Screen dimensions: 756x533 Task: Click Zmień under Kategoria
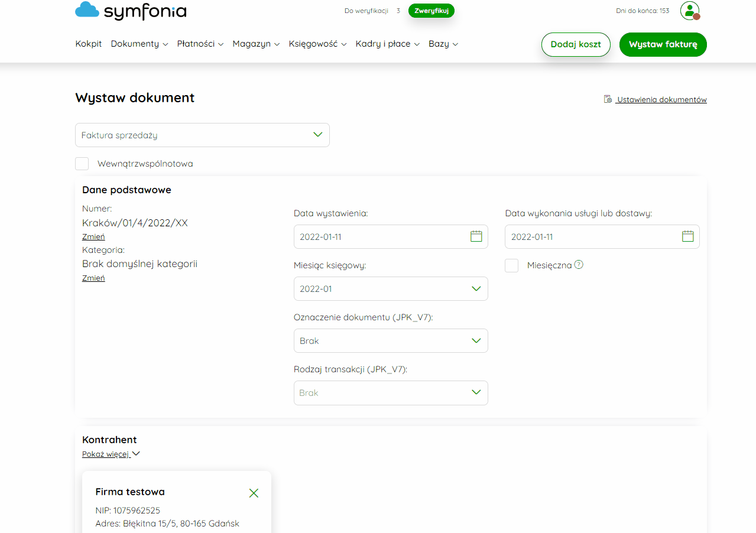93,278
